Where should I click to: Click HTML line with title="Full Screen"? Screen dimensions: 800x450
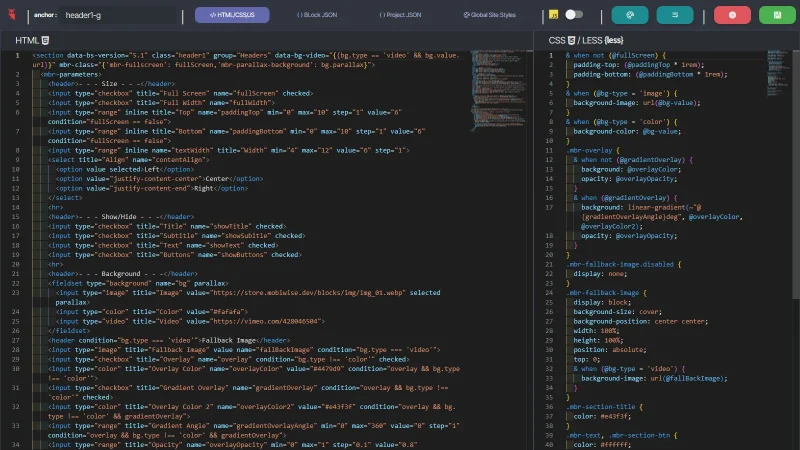(181, 93)
